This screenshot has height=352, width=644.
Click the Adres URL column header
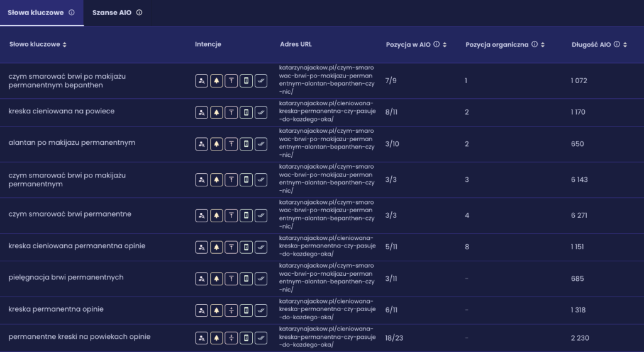[x=296, y=44]
